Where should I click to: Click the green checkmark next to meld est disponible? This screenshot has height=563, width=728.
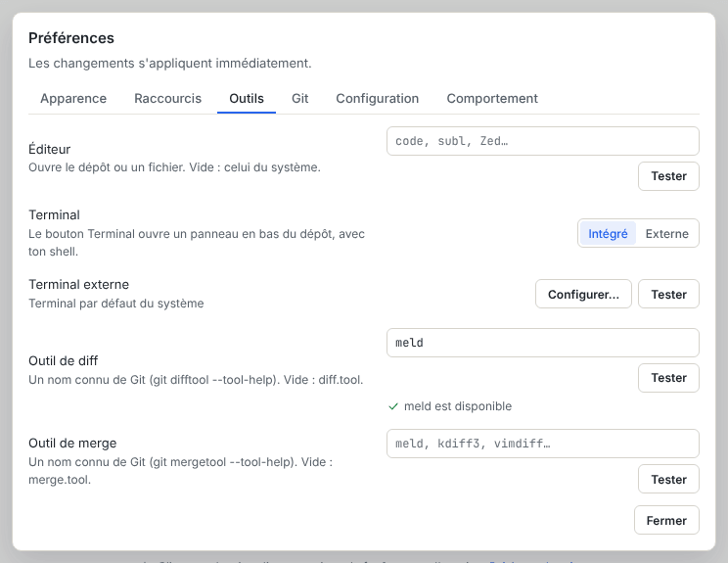[x=393, y=406]
